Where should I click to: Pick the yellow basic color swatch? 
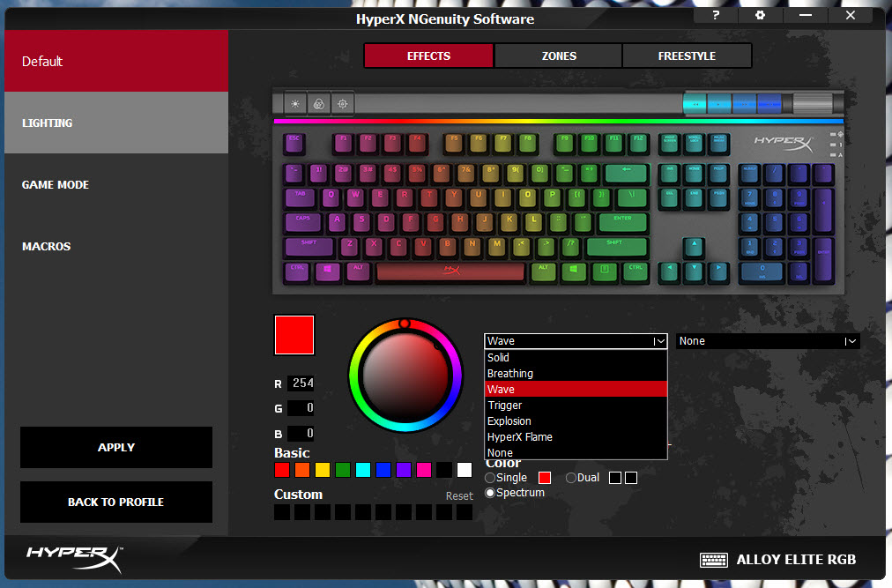pyautogui.click(x=323, y=470)
